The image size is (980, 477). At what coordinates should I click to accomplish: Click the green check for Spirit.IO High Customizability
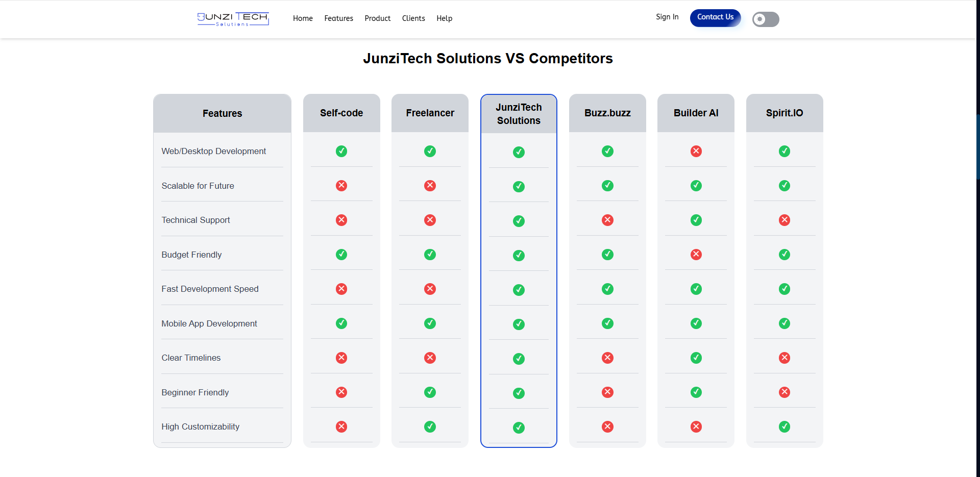tap(785, 426)
